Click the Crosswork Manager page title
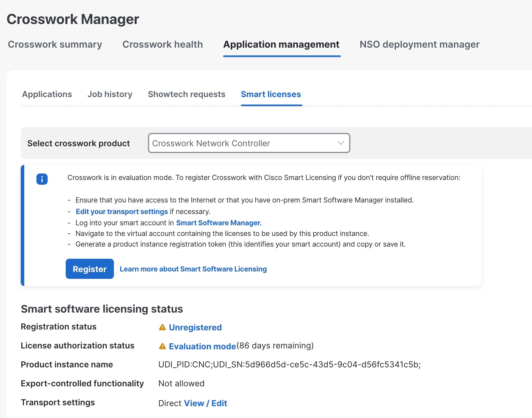532x418 pixels. 73,19
